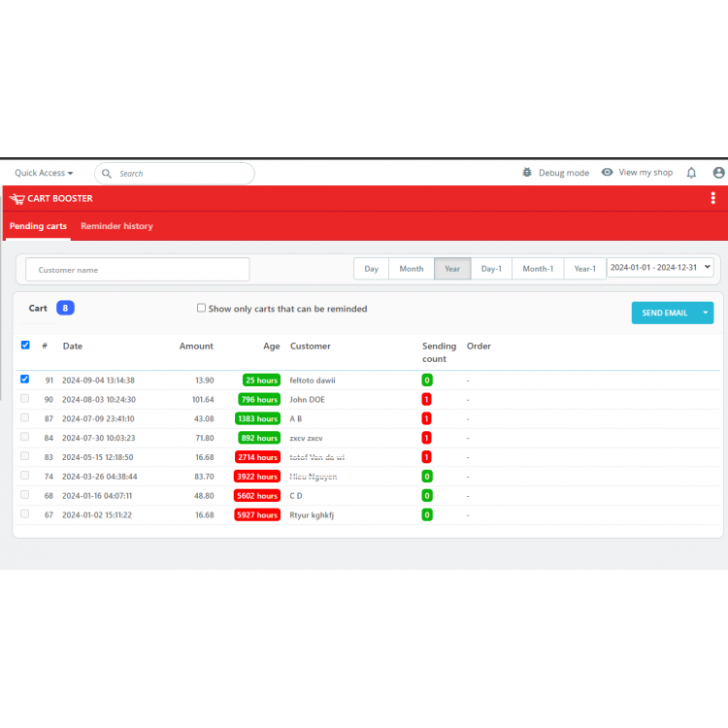Screen dimensions: 728x728
Task: Click the cart count badge showing 8
Action: [65, 308]
